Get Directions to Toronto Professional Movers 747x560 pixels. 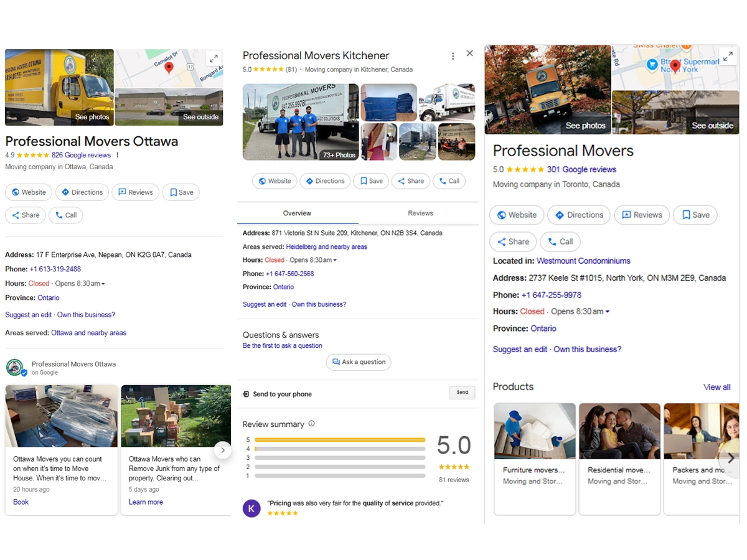point(579,215)
